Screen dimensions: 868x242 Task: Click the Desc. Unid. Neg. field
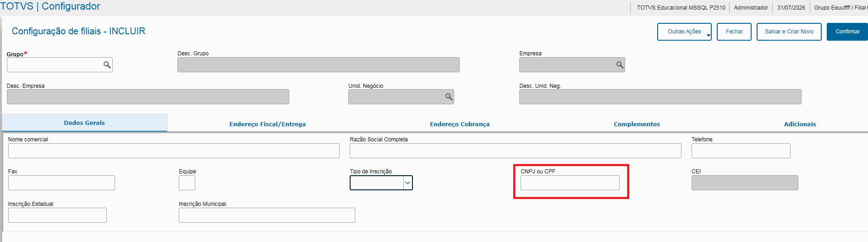tap(660, 97)
